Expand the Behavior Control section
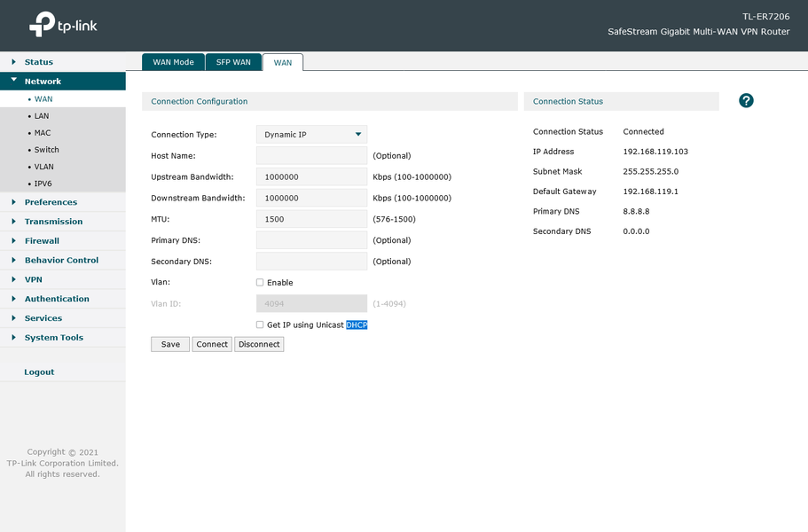Screen dimensions: 808x532 63,260
